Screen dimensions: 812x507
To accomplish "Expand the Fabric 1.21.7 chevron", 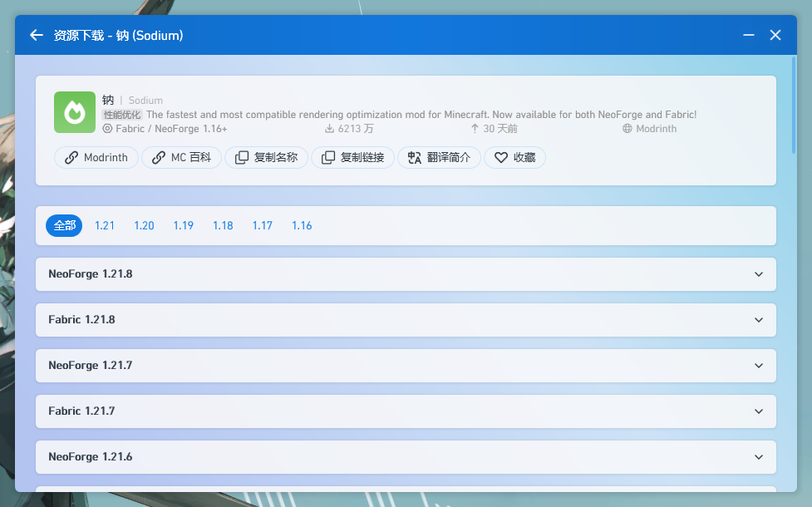I will [x=759, y=411].
